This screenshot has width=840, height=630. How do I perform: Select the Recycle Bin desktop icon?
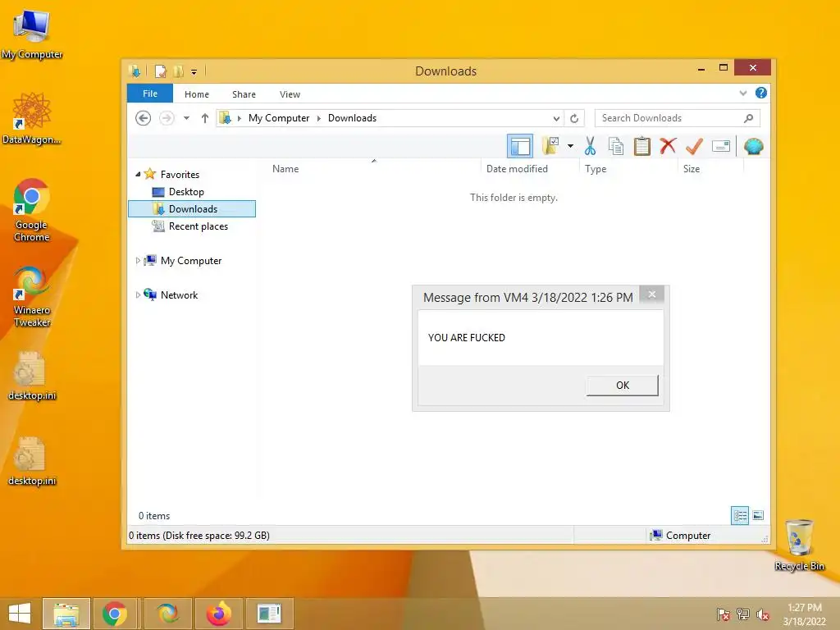(x=799, y=545)
